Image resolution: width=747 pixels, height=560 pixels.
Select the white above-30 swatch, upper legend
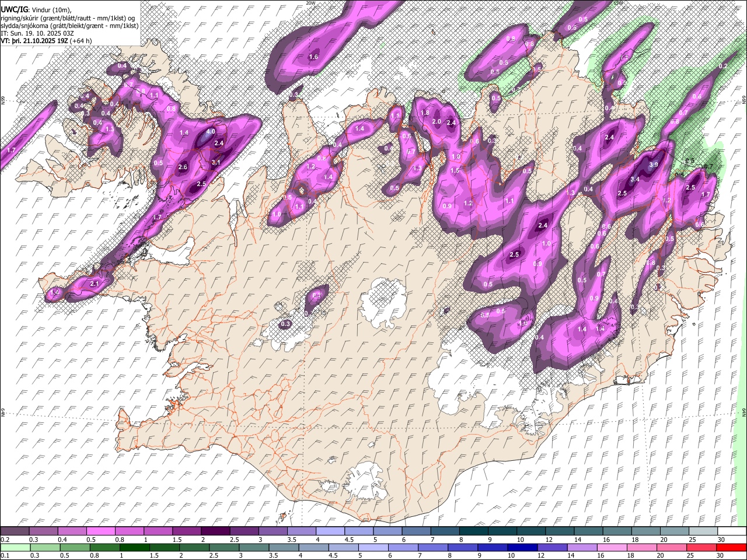732,531
